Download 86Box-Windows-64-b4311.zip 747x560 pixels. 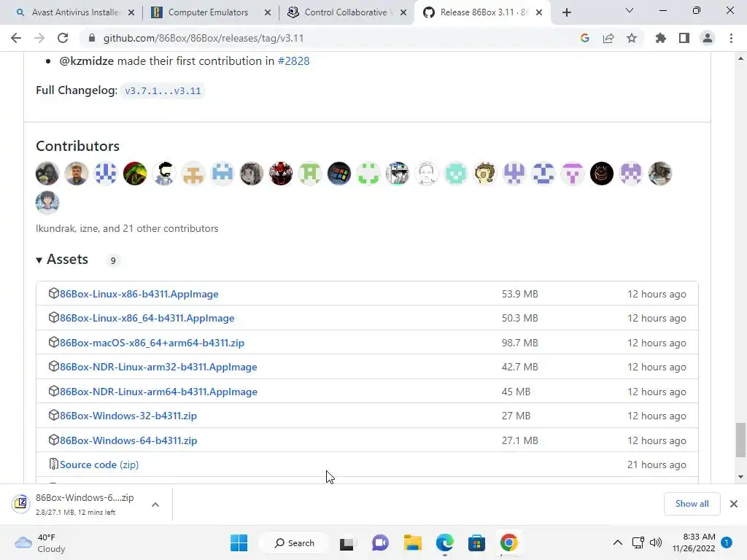128,440
